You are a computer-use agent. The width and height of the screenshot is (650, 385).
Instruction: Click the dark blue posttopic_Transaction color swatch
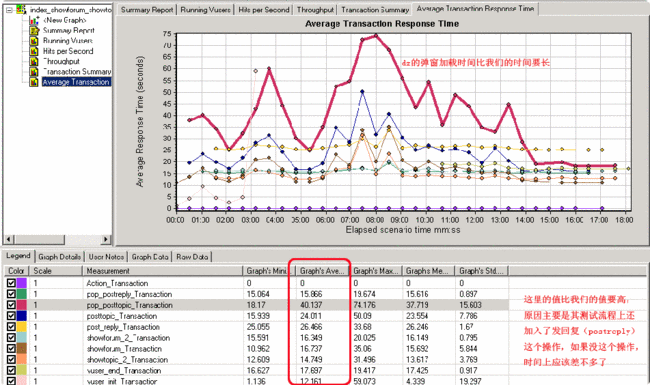22,316
